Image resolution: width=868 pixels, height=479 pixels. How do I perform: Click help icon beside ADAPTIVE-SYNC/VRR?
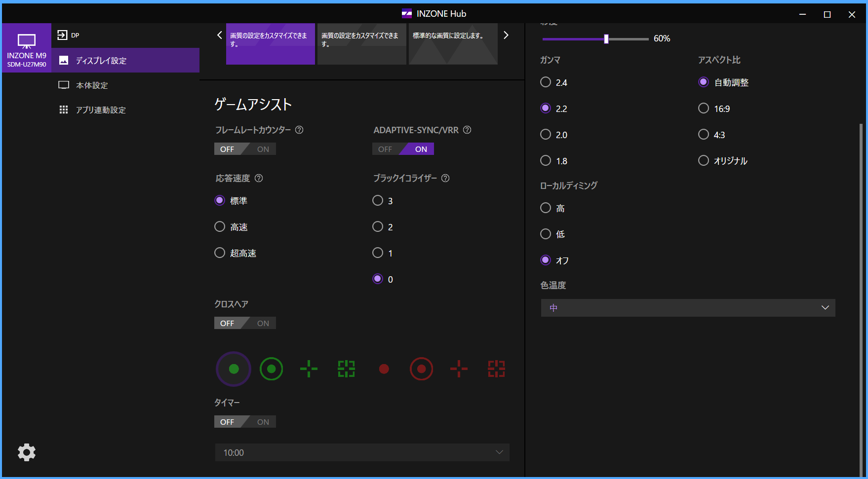point(467,130)
